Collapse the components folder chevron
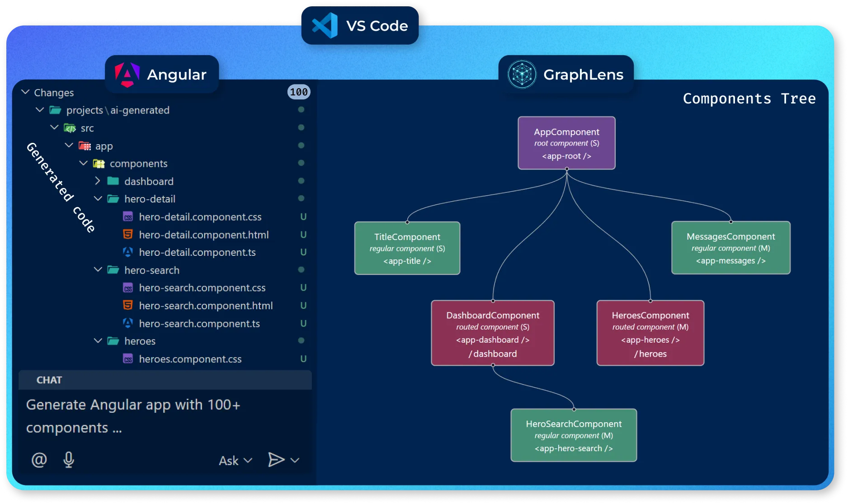The width and height of the screenshot is (848, 504). (x=83, y=163)
